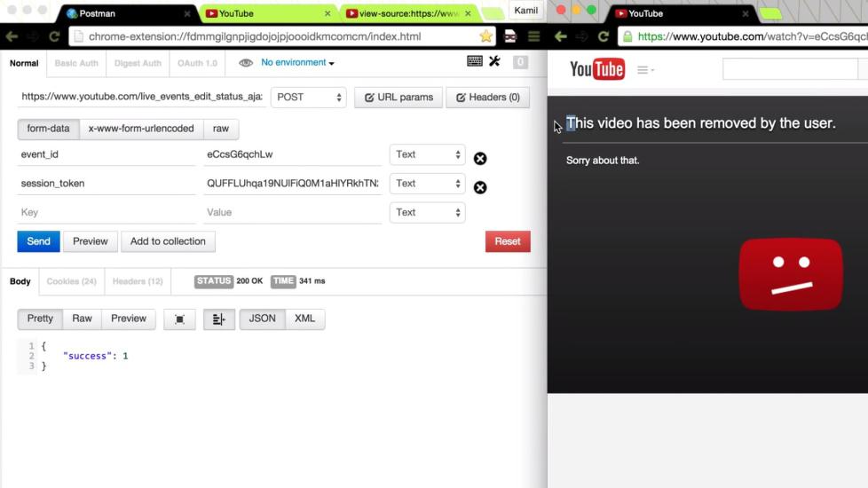Select the Basic Auth tab
The width and height of the screenshot is (868, 488).
coord(76,63)
